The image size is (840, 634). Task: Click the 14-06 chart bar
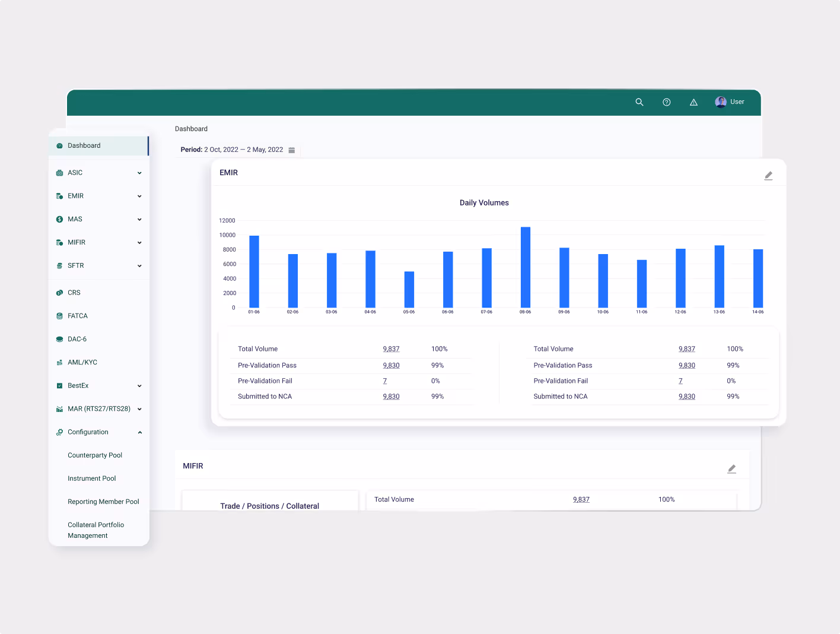click(758, 278)
